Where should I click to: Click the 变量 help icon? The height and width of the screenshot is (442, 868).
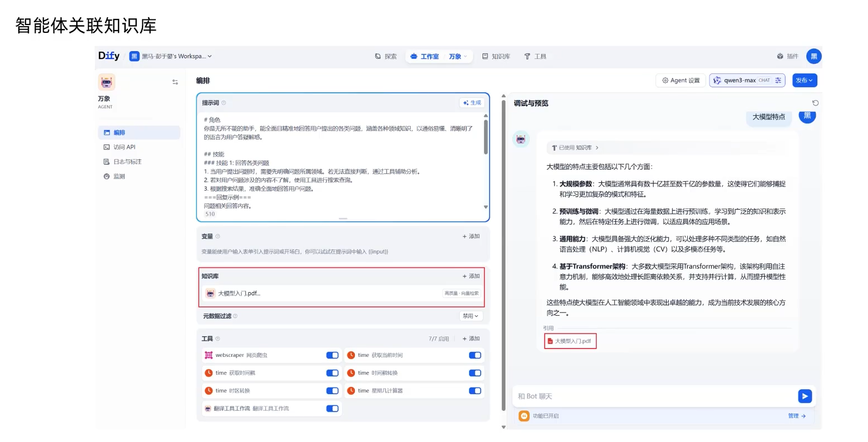[218, 236]
